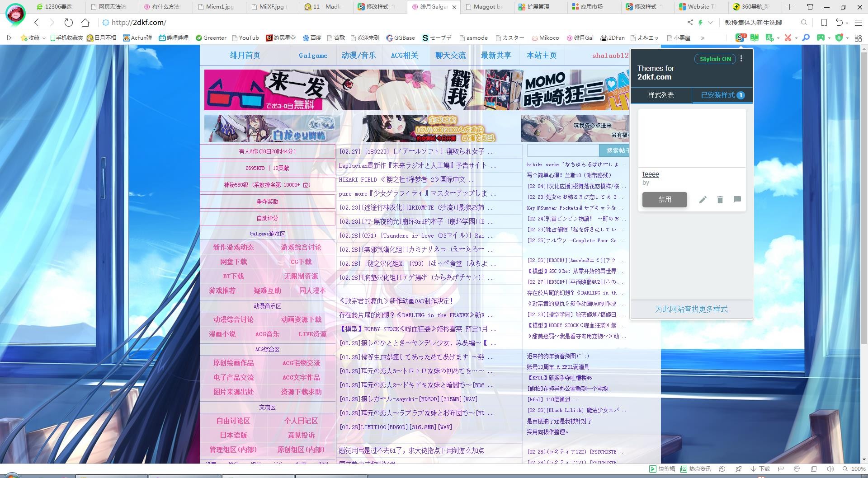The image size is (868, 478).
Task: Reload the page with the refresh icon
Action: (x=68, y=23)
